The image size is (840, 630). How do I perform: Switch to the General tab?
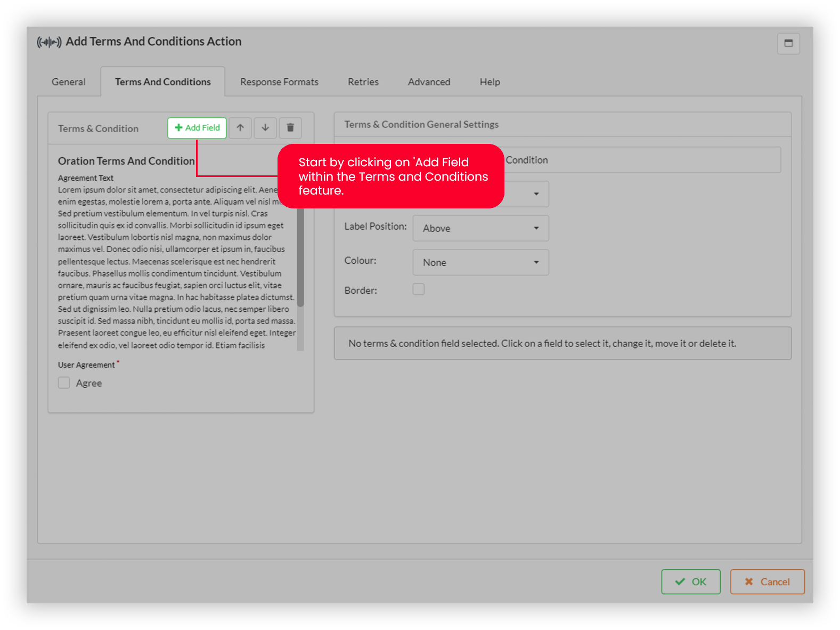coord(68,82)
